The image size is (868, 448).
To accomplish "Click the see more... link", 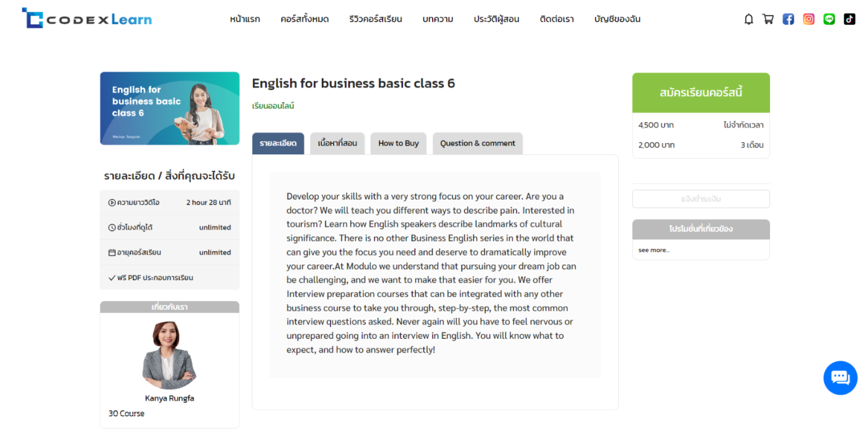I will coord(654,250).
